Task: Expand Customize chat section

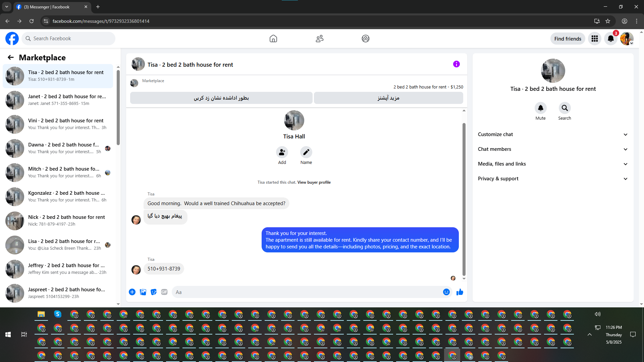Action: (553, 134)
